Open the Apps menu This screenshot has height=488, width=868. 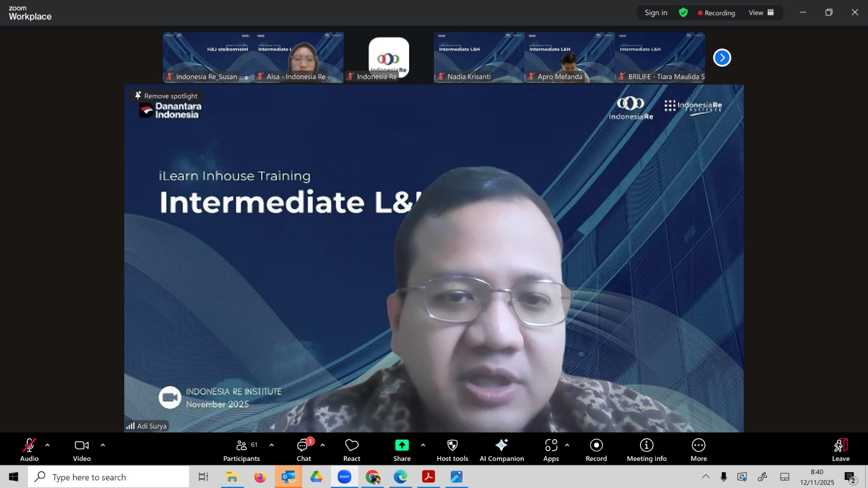click(x=551, y=450)
